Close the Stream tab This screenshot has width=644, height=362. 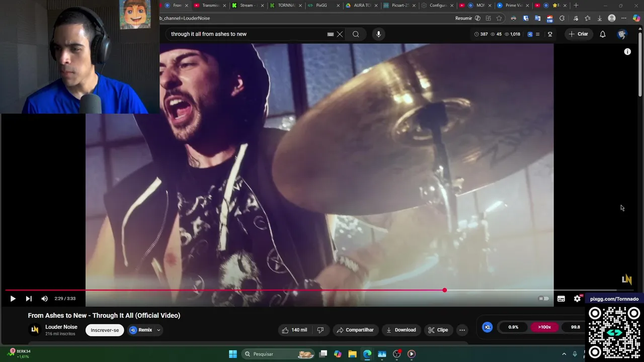(x=262, y=6)
